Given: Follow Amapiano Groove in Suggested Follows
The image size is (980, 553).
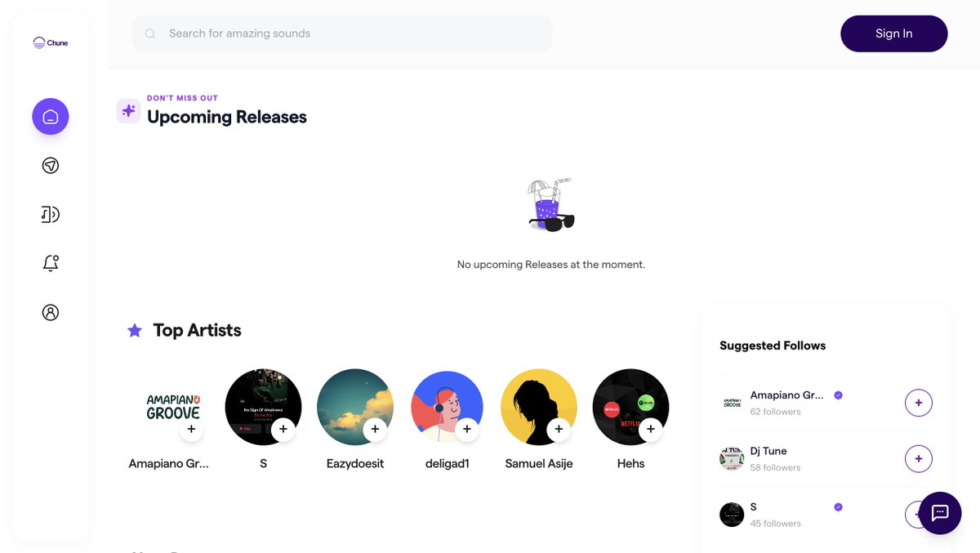Looking at the screenshot, I should 919,403.
